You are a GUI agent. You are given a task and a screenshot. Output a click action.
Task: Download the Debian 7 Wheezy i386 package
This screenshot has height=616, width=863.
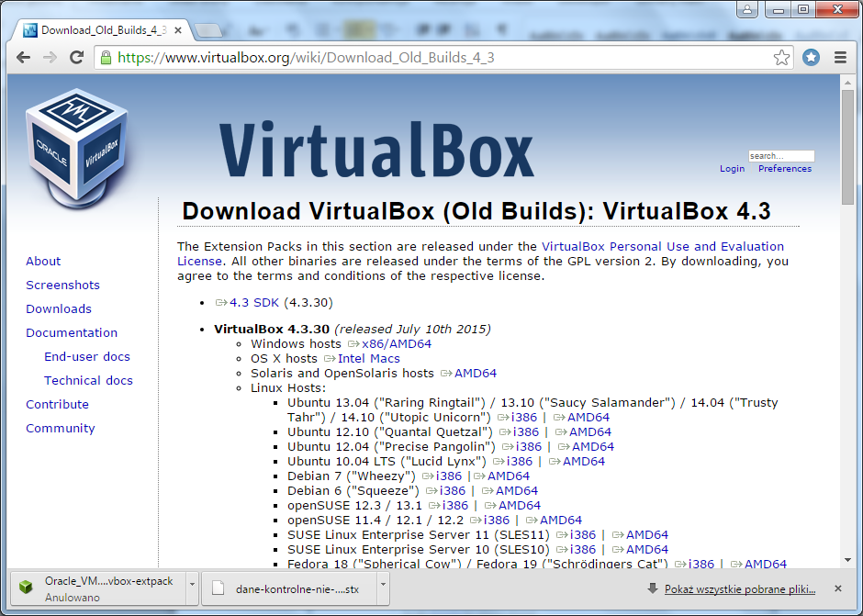click(x=449, y=476)
